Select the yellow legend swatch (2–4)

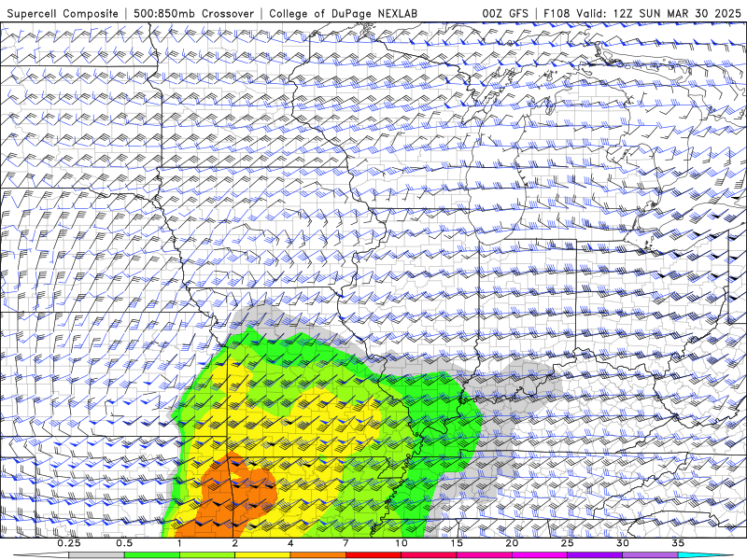[262, 555]
